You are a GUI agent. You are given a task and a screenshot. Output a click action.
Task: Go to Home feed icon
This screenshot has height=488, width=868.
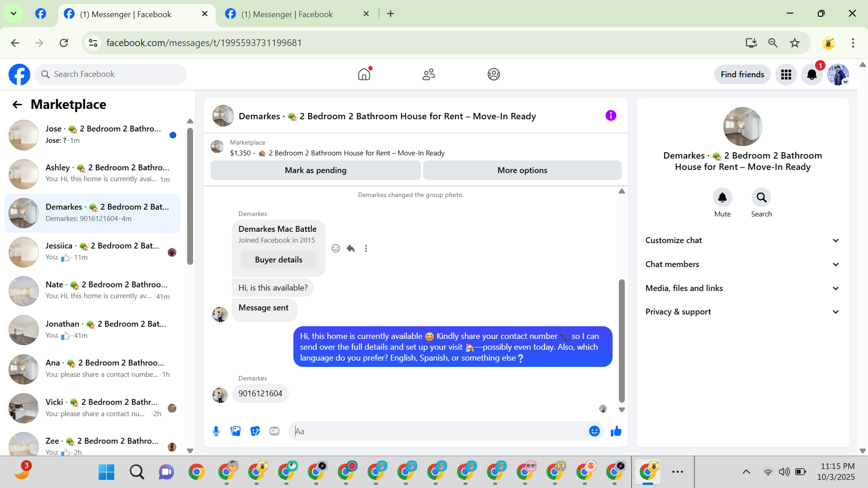coord(364,75)
